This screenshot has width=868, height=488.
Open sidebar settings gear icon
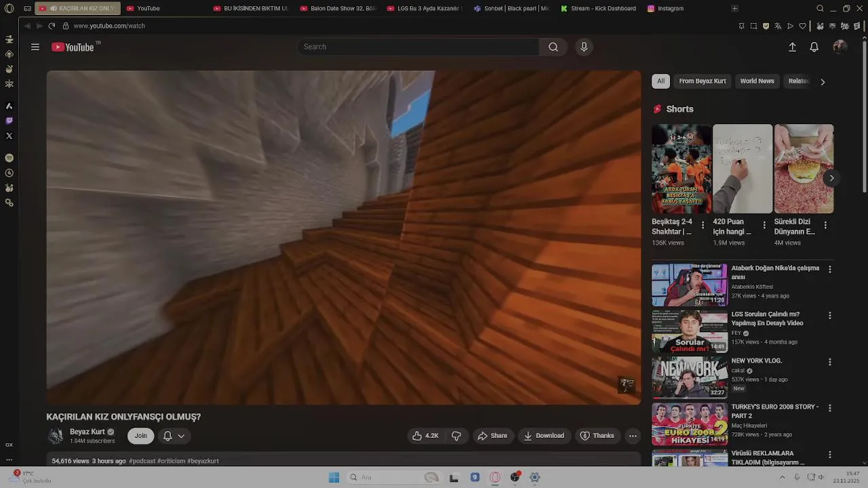(9, 203)
